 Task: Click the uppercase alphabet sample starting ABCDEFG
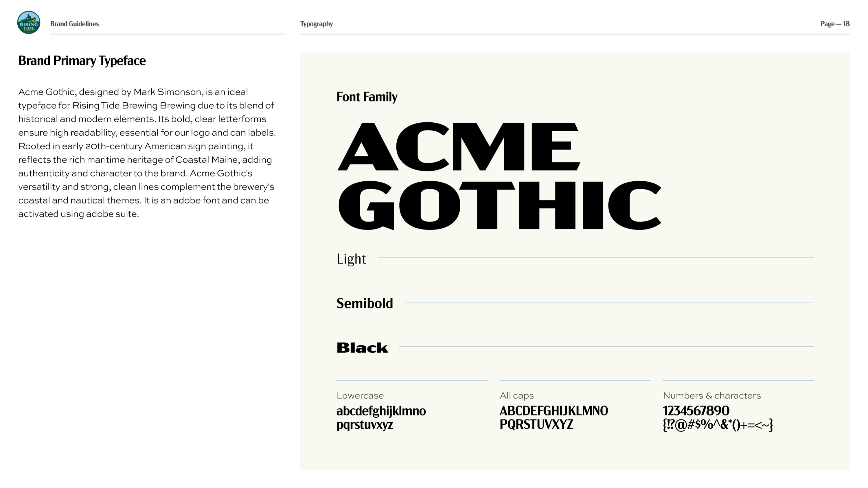(553, 411)
